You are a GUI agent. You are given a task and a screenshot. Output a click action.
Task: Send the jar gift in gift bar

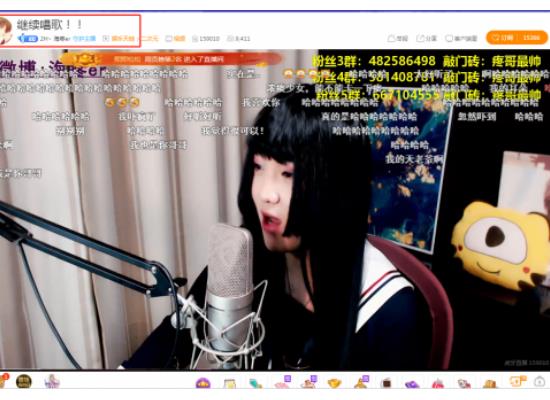(229, 383)
